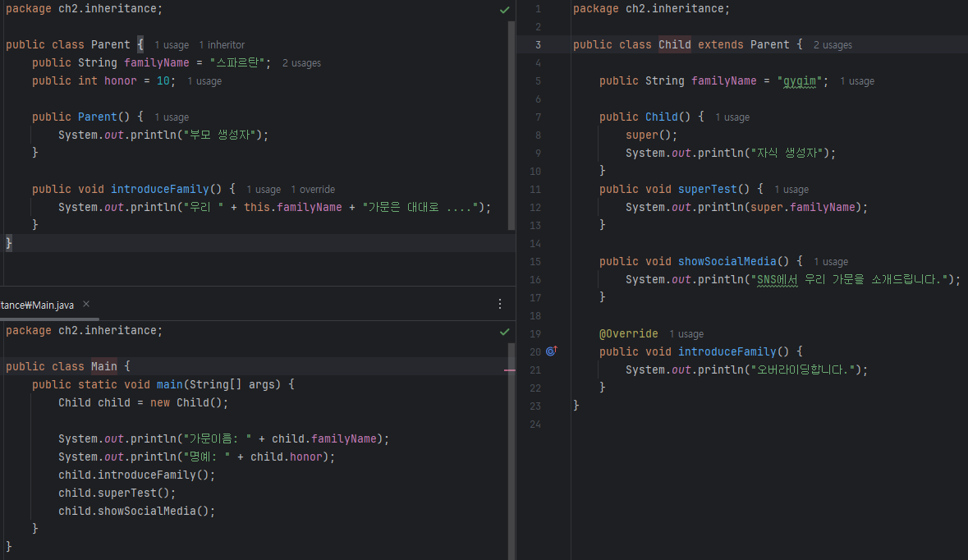Click child.honor in Main println
The image size is (968, 560).
287,457
